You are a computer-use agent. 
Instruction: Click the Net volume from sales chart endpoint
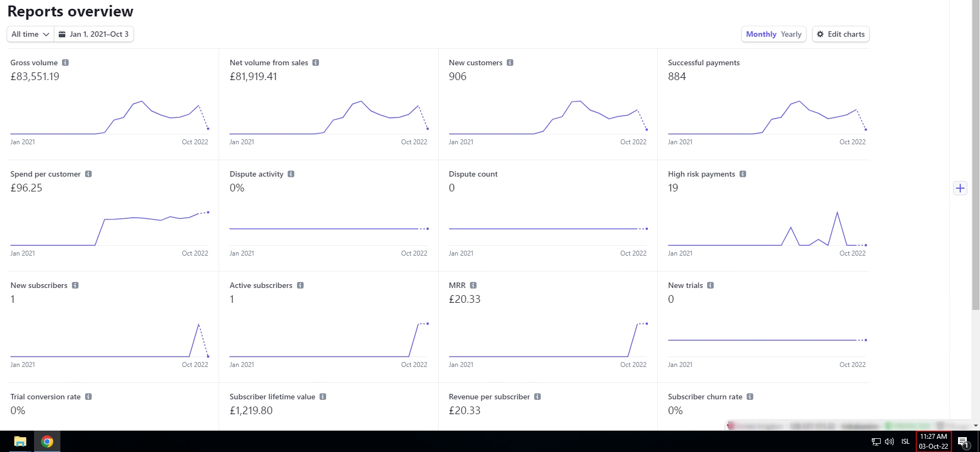[428, 129]
